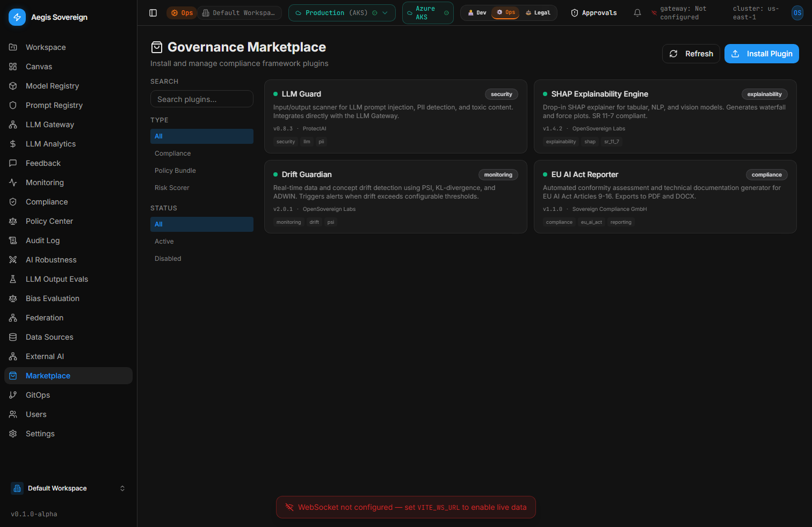Open Approvals in top bar
The width and height of the screenshot is (812, 527).
click(594, 13)
